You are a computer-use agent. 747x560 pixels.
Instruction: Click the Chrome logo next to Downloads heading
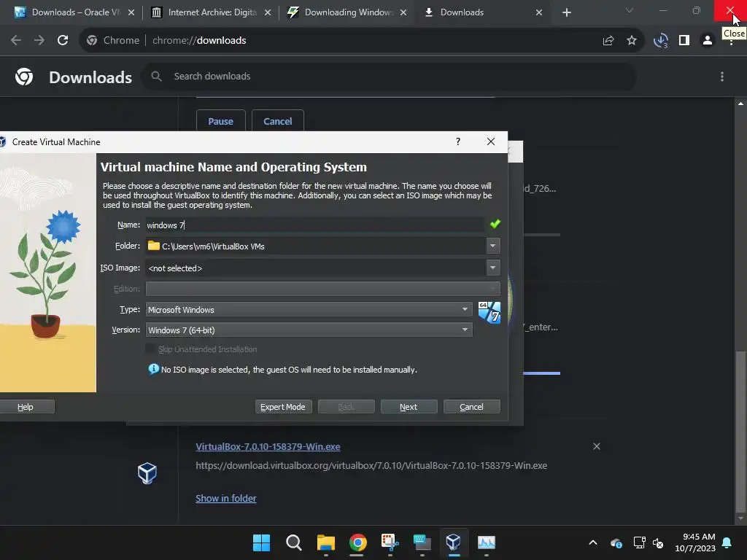24,77
